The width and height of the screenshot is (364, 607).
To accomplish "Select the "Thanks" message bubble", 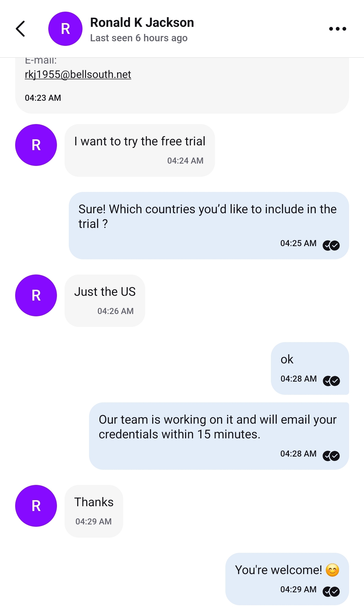I will [94, 511].
